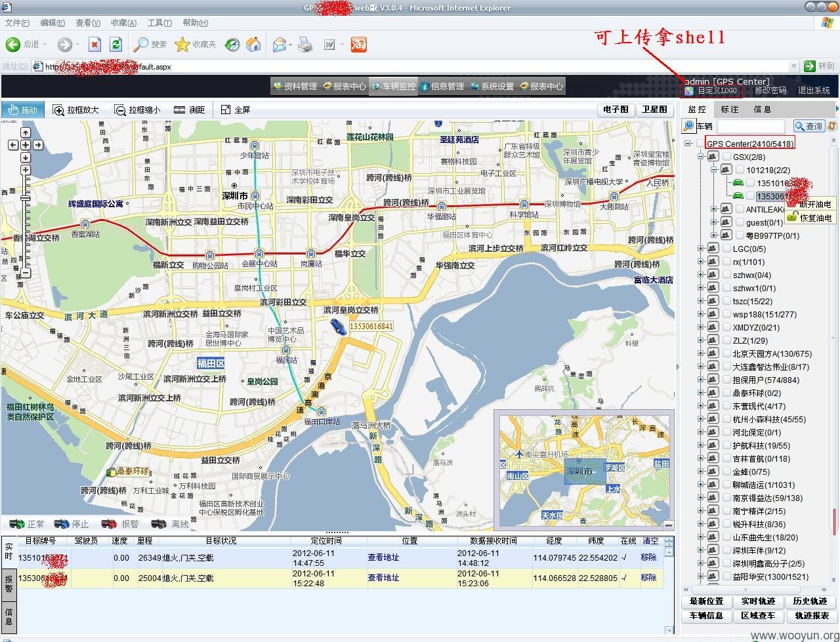Pan map right with the right arrow
840x642 pixels.
tap(38, 145)
